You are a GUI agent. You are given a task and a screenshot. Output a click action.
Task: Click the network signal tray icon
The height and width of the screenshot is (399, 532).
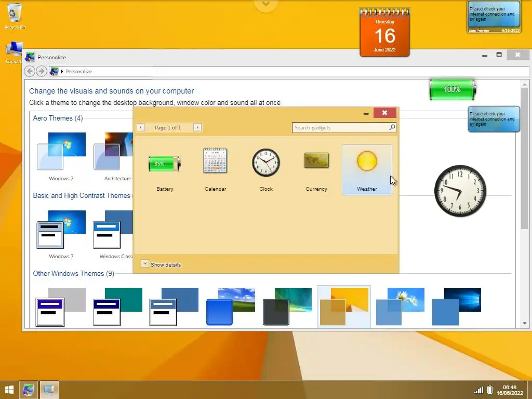point(478,390)
